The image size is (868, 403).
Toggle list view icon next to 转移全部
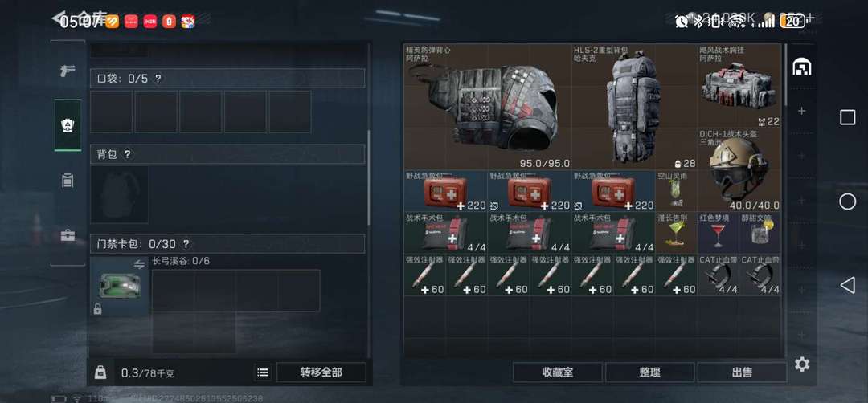263,372
